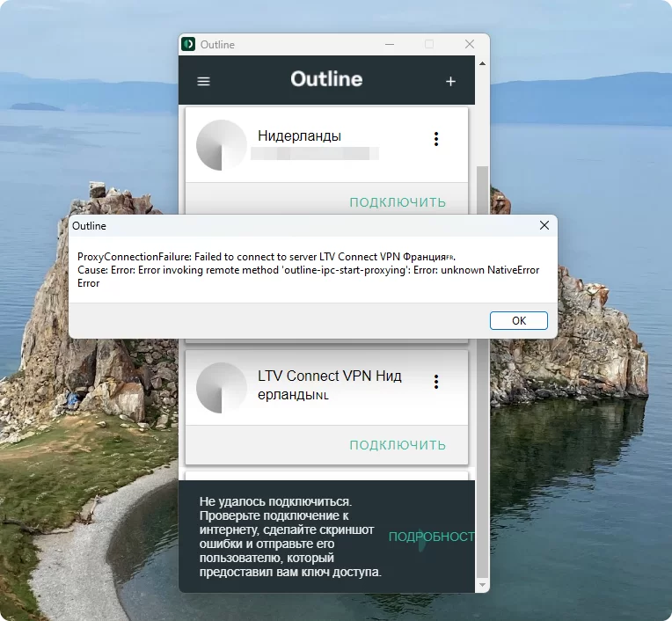Open the Outline hamburger menu
This screenshot has width=672, height=621.
tap(203, 81)
